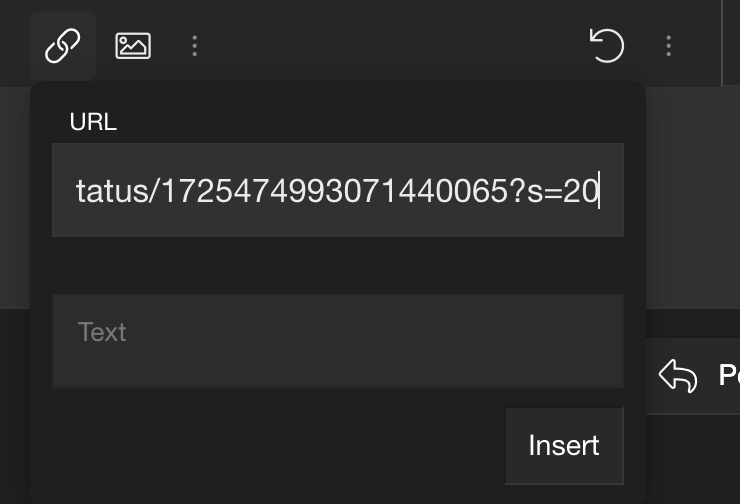740x504 pixels.
Task: Expand the options menu next to undo
Action: coord(668,46)
